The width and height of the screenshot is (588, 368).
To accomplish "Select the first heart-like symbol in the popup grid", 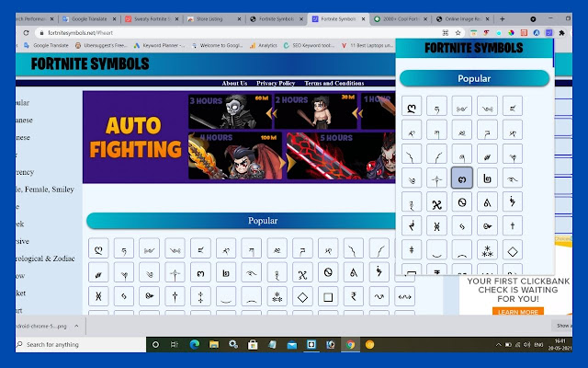I will [412, 107].
